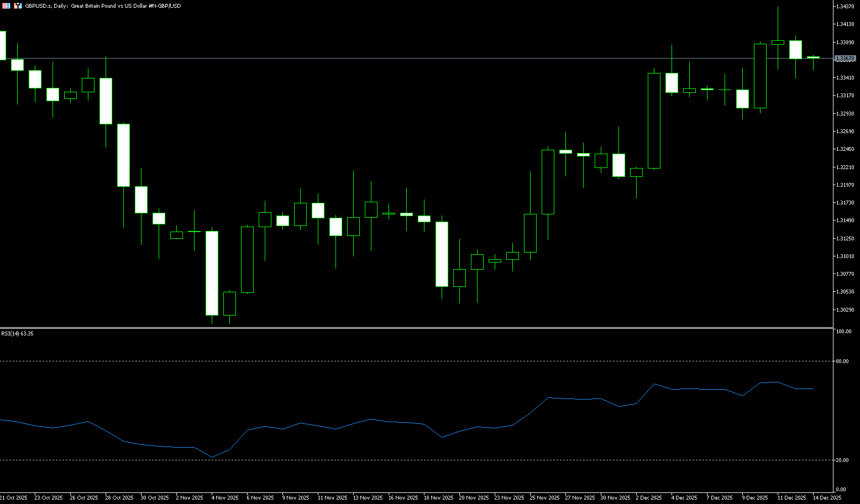
Task: Click the 21 Oct 2025 date label
Action: [x=14, y=498]
